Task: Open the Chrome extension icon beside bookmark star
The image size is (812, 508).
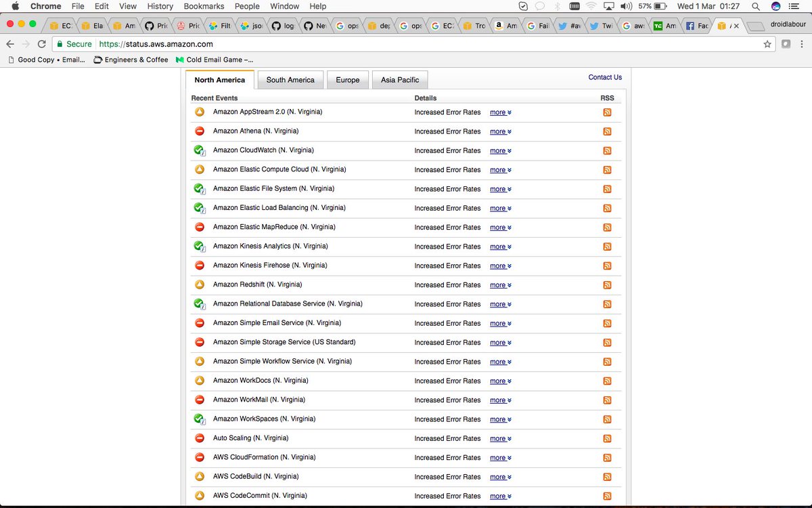Action: (786, 44)
